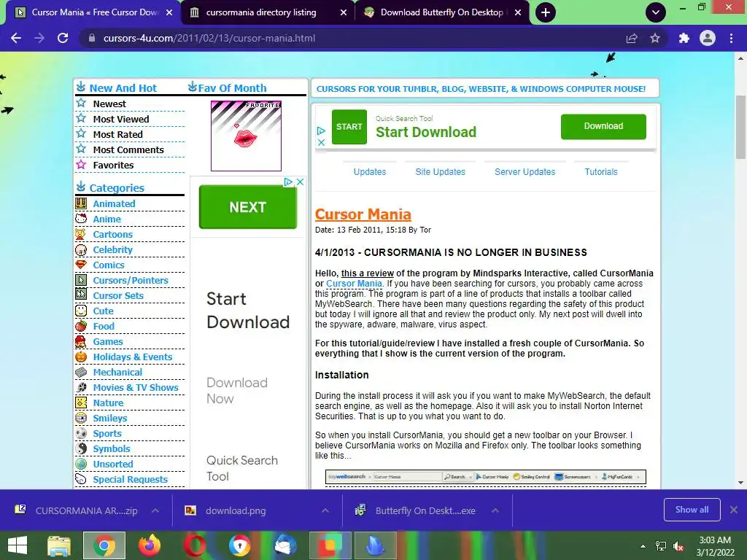Open Most Rated cursors
747x560 pixels.
[117, 134]
